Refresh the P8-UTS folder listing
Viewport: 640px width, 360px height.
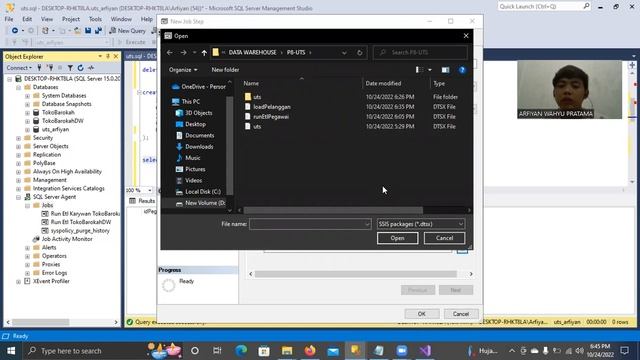[x=359, y=53]
